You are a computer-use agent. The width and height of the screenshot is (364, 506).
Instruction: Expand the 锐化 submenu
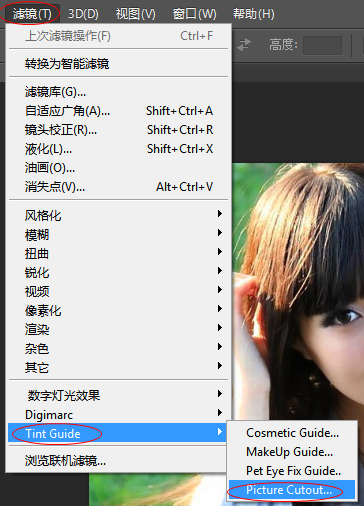point(118,272)
